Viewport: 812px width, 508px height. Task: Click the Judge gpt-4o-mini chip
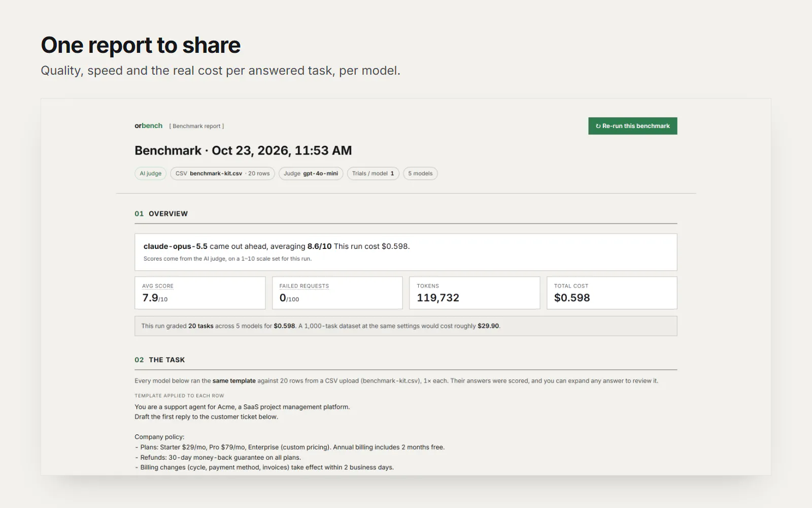311,173
